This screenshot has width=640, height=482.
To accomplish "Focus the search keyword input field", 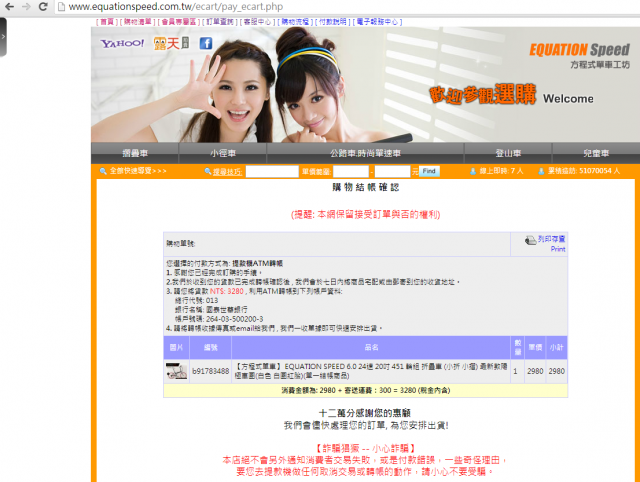I will click(272, 171).
